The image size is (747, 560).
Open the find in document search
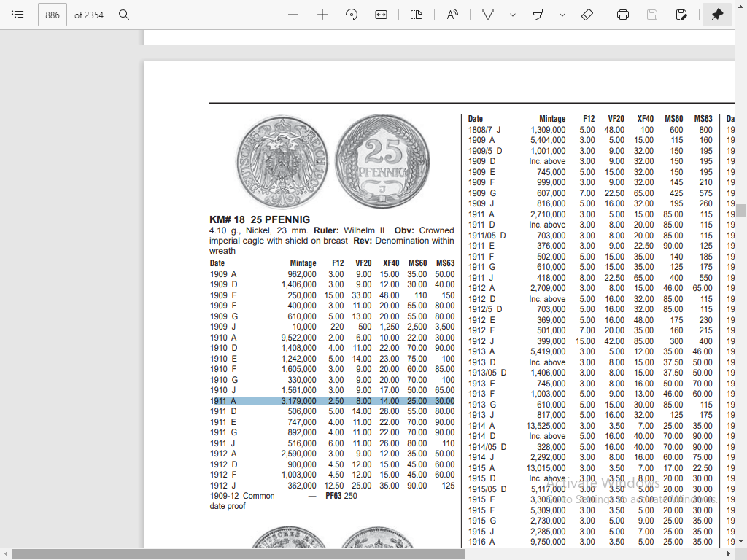(124, 15)
